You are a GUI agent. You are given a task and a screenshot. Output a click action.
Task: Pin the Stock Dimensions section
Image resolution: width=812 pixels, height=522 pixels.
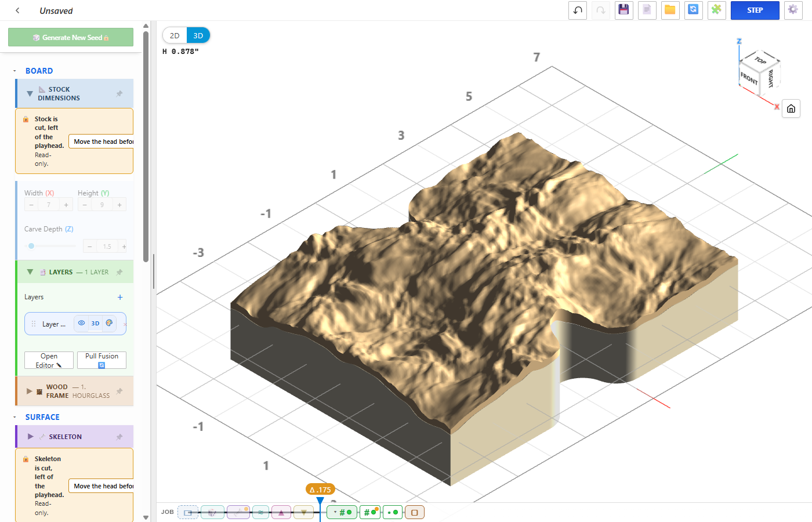coord(119,93)
